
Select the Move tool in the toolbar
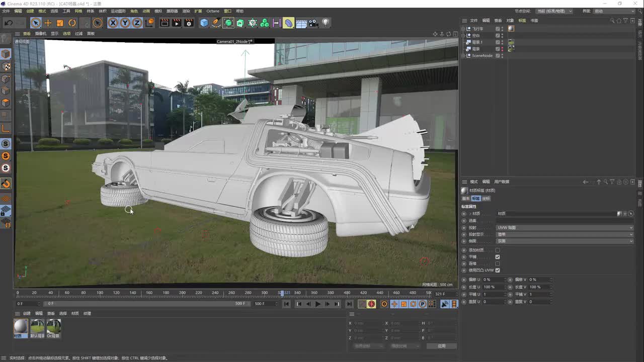48,23
